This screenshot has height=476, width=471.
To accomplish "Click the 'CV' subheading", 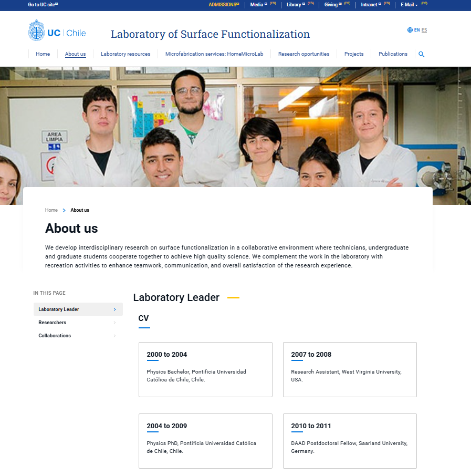I will click(x=143, y=318).
